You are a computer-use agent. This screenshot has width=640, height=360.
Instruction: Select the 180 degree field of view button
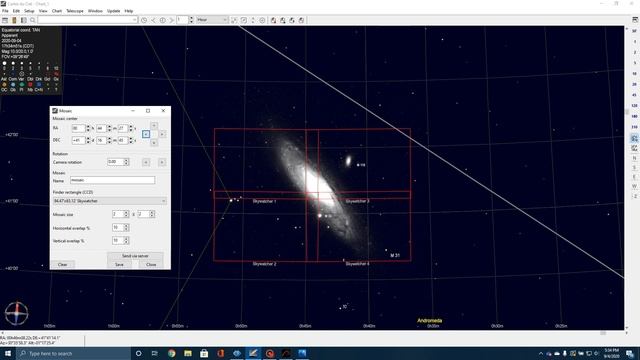click(634, 116)
